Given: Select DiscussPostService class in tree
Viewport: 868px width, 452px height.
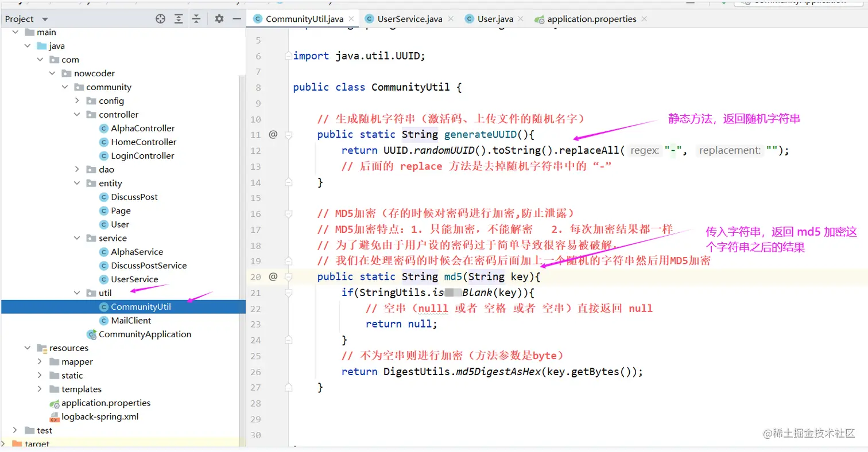Looking at the screenshot, I should (x=143, y=266).
